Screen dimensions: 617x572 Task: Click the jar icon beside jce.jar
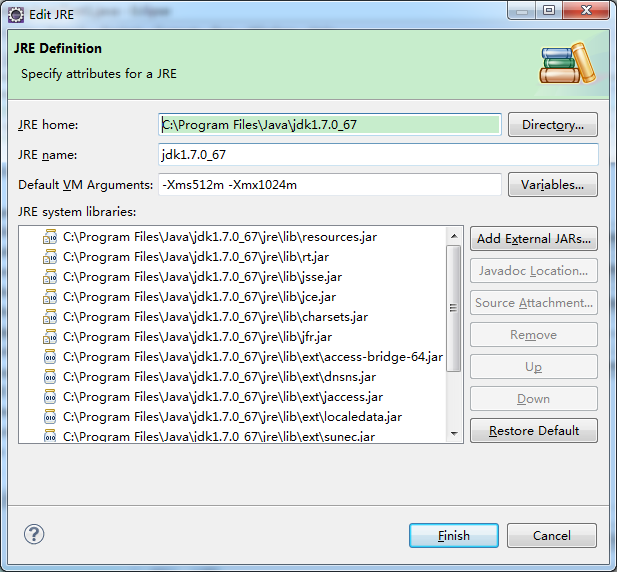pyautogui.click(x=50, y=297)
